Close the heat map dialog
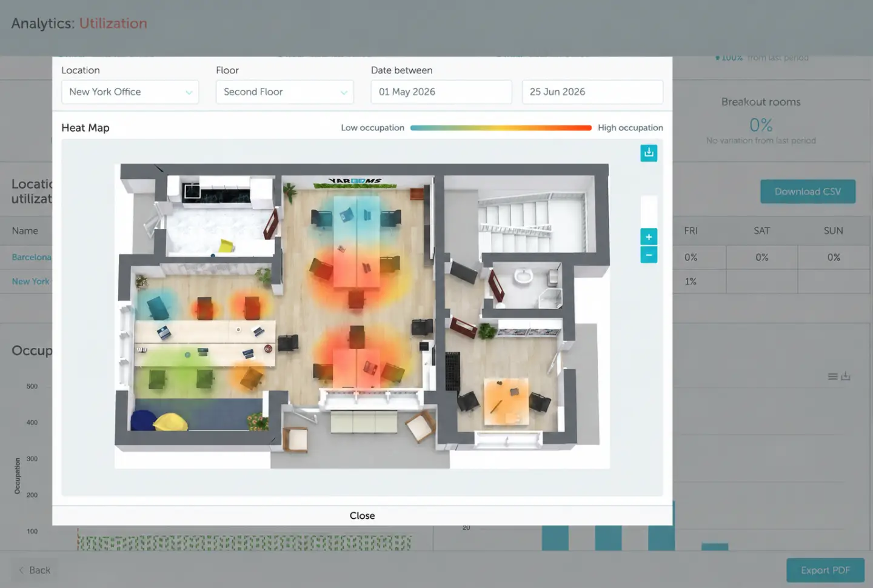This screenshot has height=588, width=873. (362, 515)
